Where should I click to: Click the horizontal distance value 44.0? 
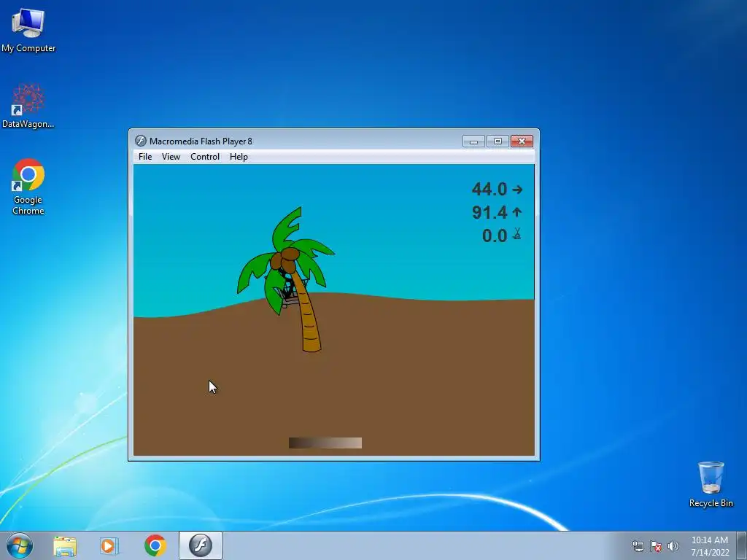[489, 190]
